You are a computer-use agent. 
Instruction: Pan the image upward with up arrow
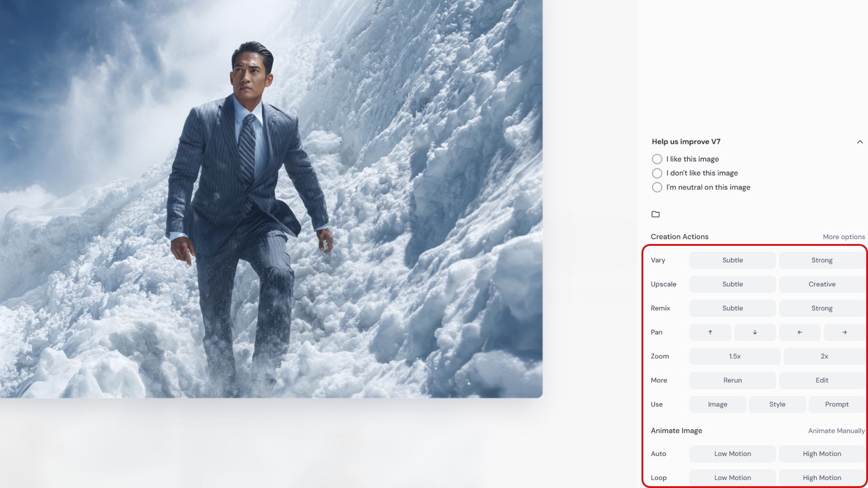click(x=710, y=332)
